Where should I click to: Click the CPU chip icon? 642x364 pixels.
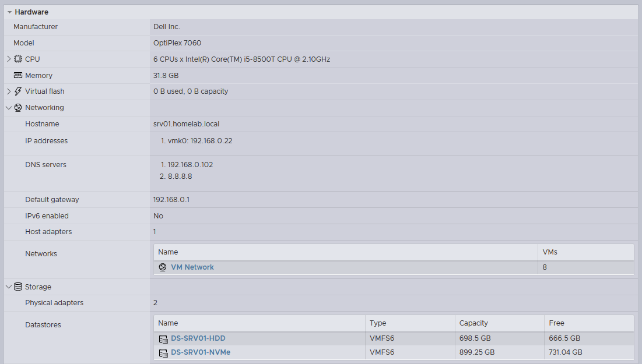click(x=18, y=59)
